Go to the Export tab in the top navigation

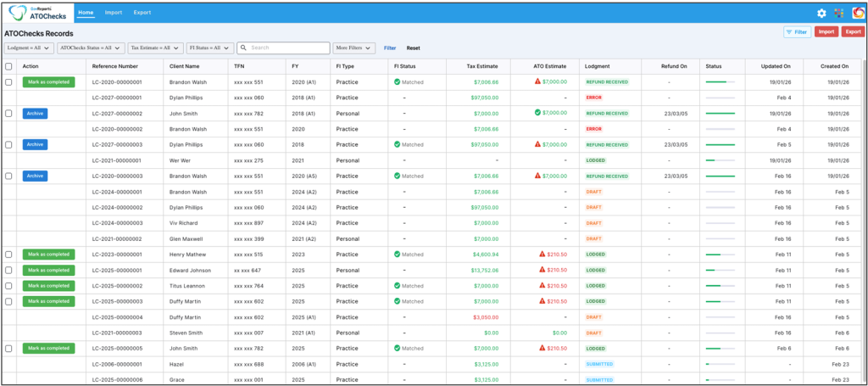click(142, 13)
